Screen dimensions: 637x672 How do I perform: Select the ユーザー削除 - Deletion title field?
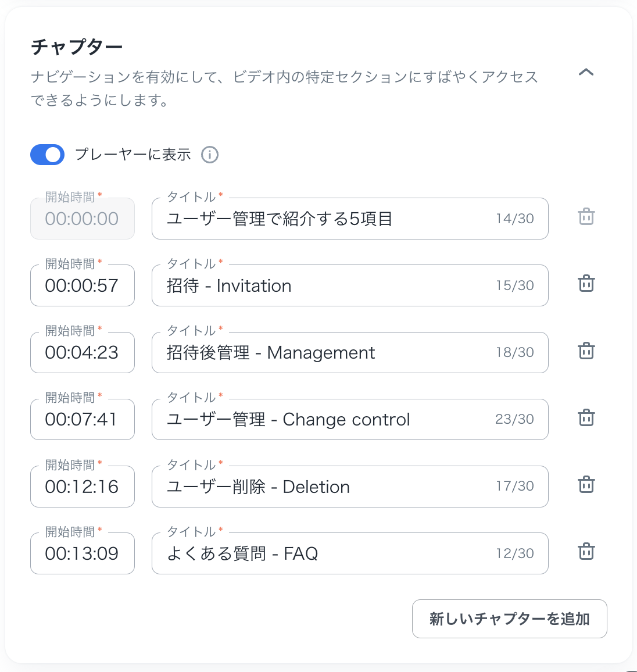point(325,487)
